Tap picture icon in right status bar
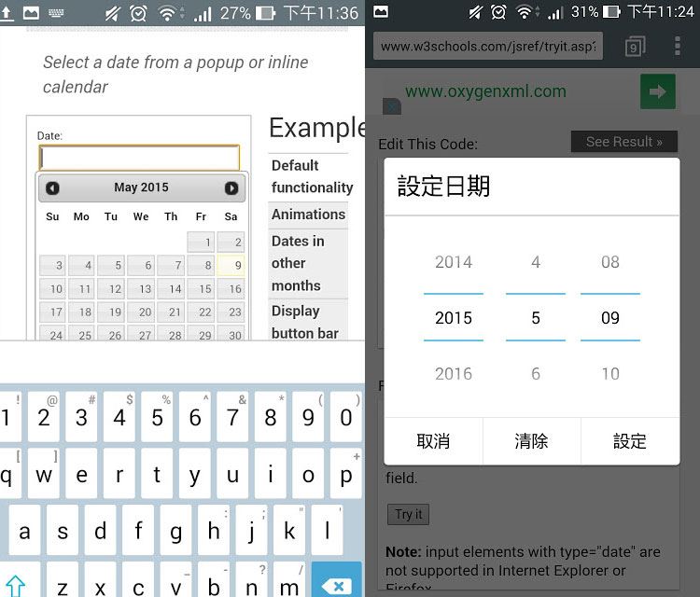This screenshot has height=597, width=700. coord(381,11)
